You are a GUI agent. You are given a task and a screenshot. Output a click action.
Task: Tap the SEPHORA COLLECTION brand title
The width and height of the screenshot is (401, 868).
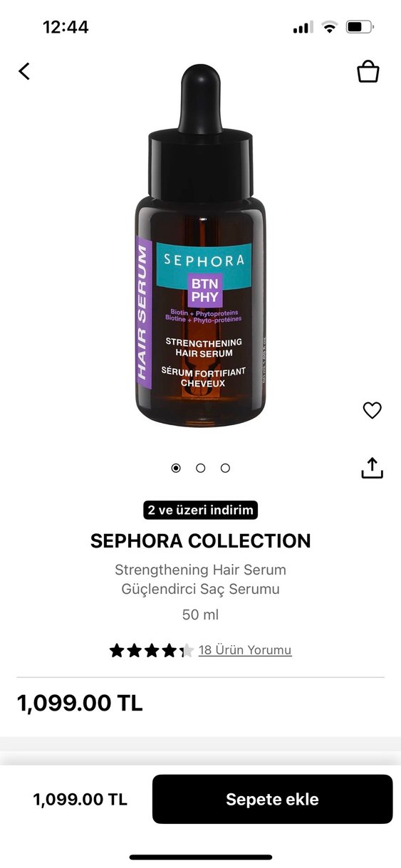[200, 541]
